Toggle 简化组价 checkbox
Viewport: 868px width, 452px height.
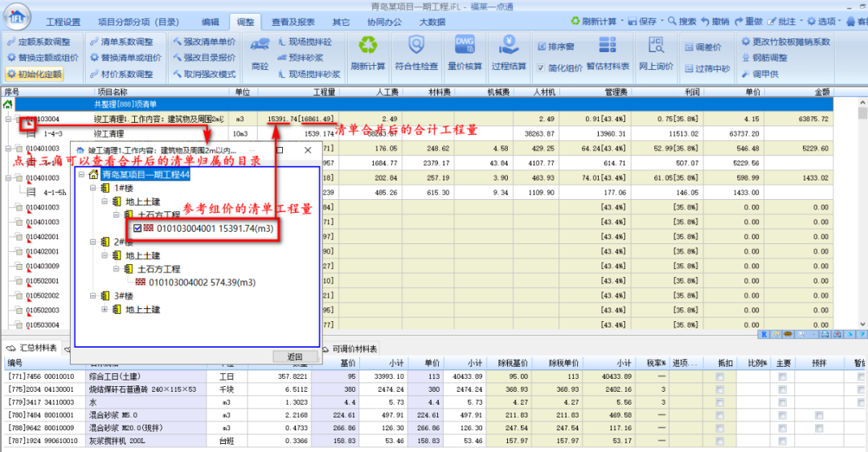[x=540, y=68]
